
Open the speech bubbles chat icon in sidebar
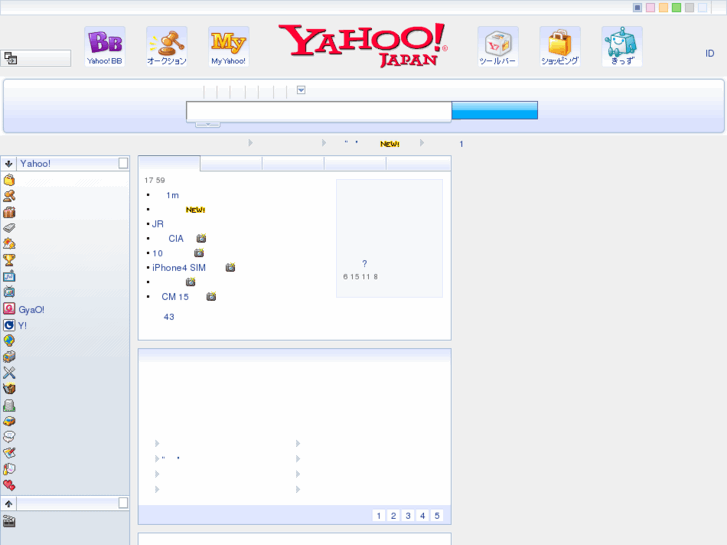coord(9,437)
